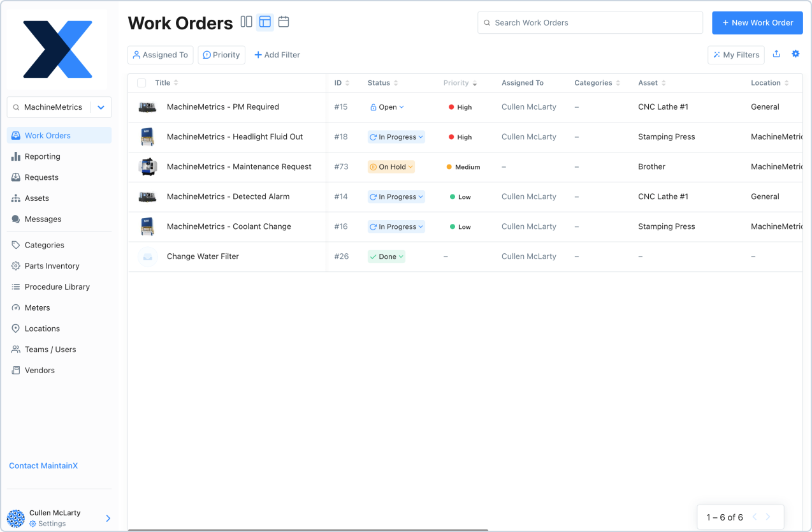Click the "1 – 6 of 6" pagination text

(725, 517)
